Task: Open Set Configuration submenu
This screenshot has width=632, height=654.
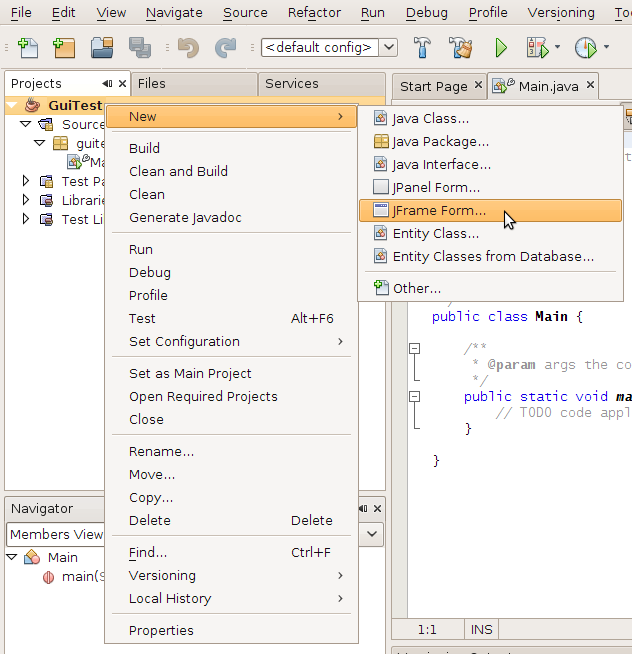Action: (232, 341)
